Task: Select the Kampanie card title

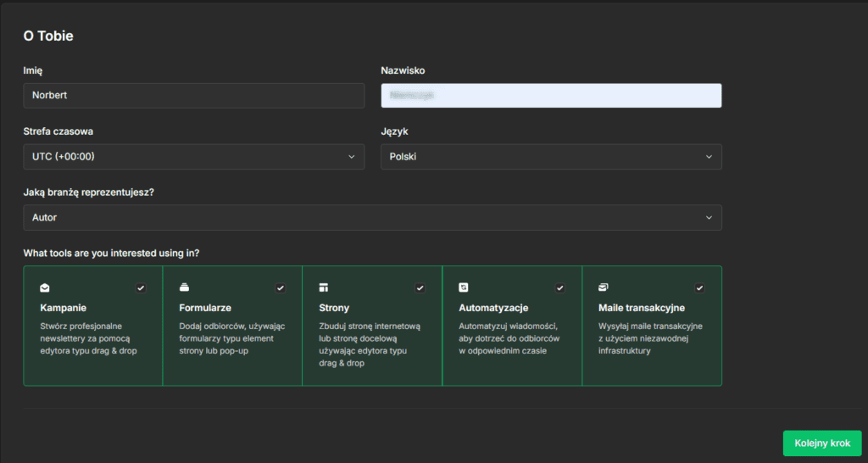Action: pyautogui.click(x=64, y=308)
